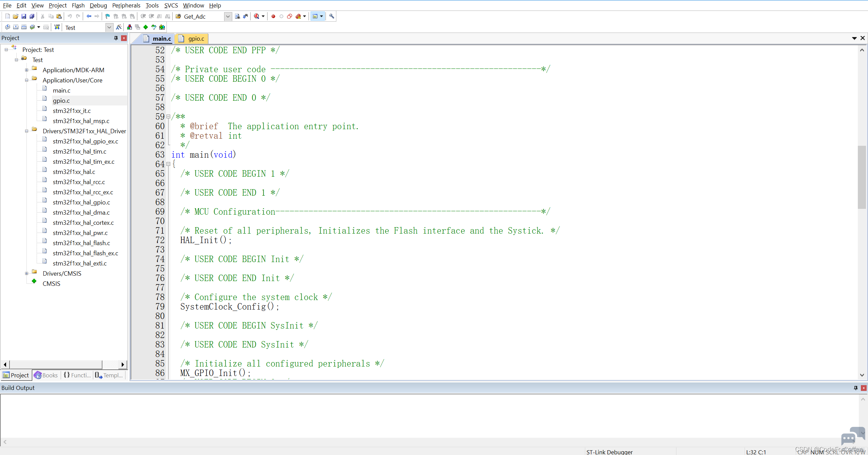Viewport: 868px width, 455px height.
Task: Select main.c in the project tree
Action: pos(61,91)
